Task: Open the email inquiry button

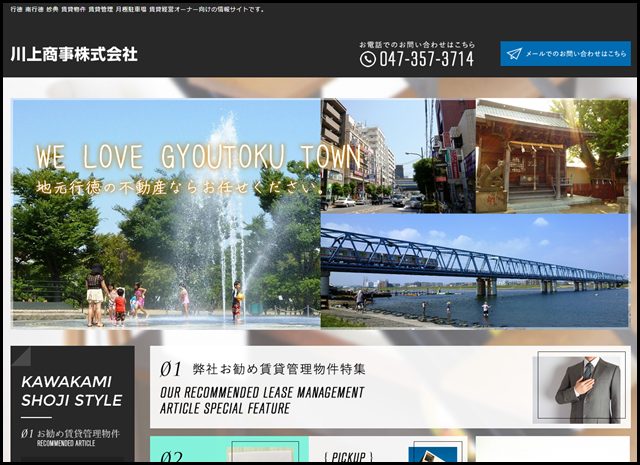Action: [565, 54]
